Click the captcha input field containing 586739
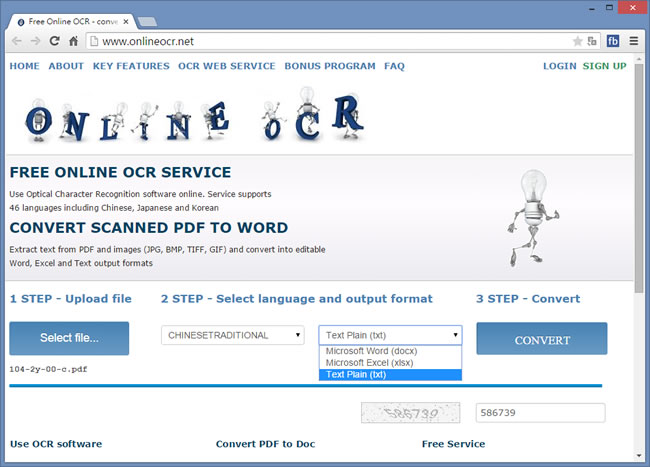The width and height of the screenshot is (650, 467). (541, 413)
